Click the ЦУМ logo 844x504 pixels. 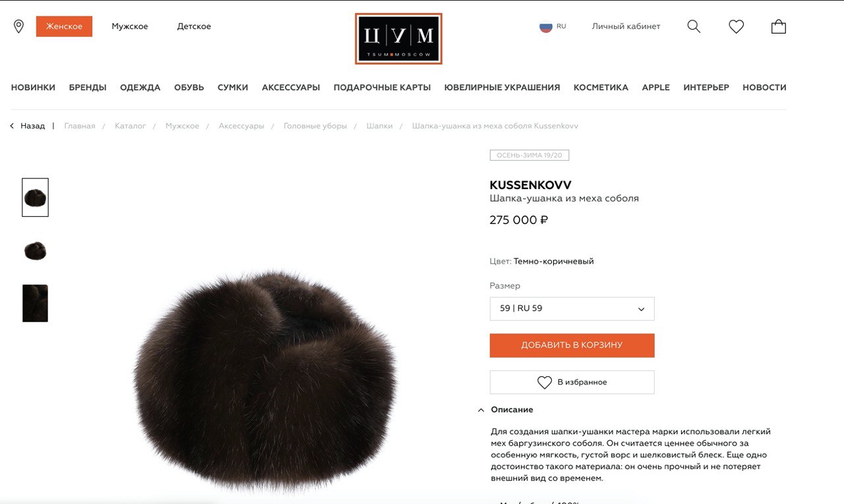tap(398, 39)
